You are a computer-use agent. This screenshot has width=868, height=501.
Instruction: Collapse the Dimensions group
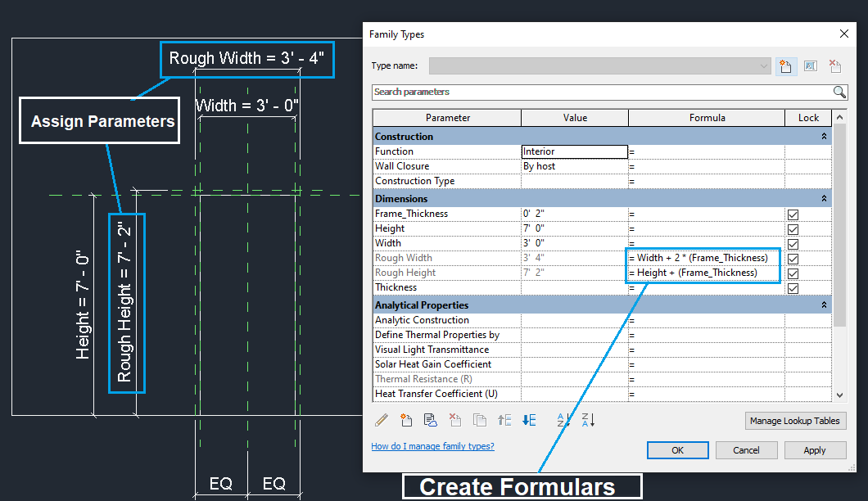pos(824,198)
